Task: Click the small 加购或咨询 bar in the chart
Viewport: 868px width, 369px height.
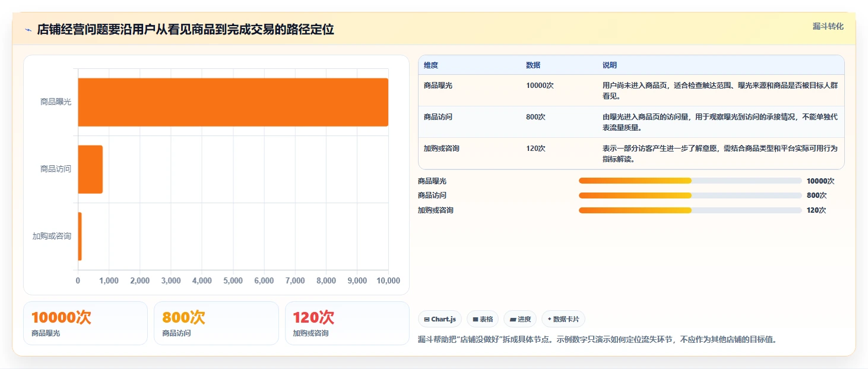Action: point(80,236)
